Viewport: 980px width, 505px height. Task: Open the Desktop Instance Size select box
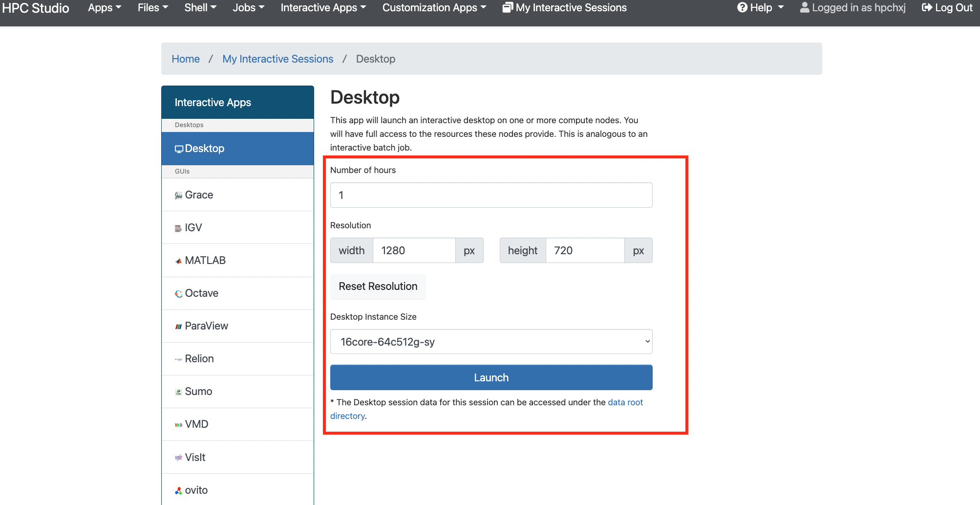[491, 342]
